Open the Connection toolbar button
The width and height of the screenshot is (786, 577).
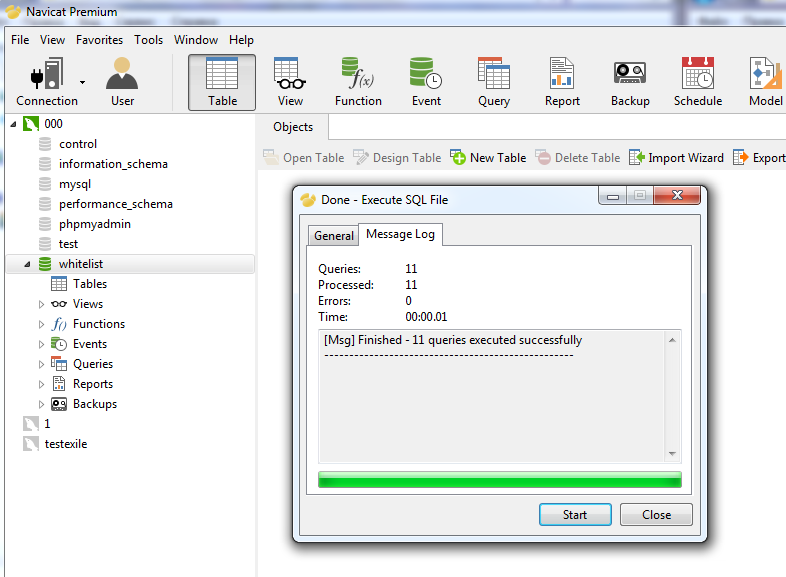pyautogui.click(x=47, y=82)
